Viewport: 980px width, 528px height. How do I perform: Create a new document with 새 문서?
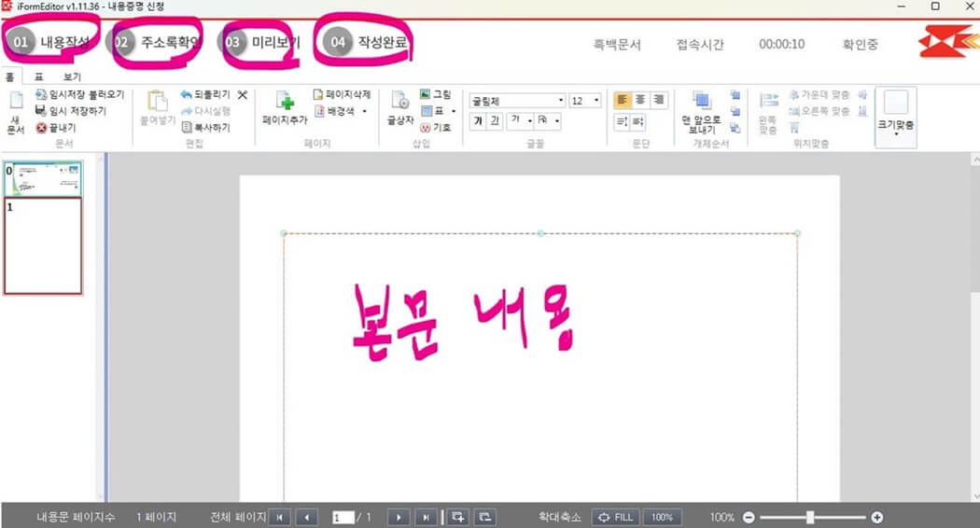point(16,111)
